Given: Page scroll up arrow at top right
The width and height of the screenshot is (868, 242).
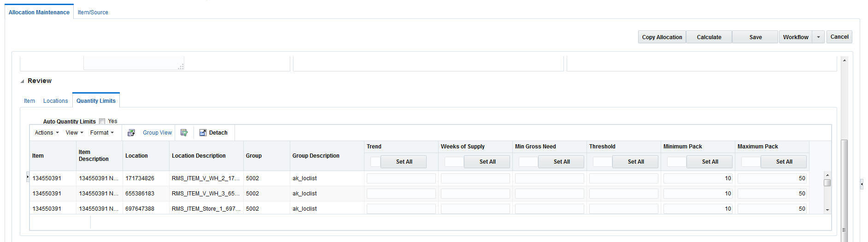Looking at the screenshot, I should [x=845, y=60].
